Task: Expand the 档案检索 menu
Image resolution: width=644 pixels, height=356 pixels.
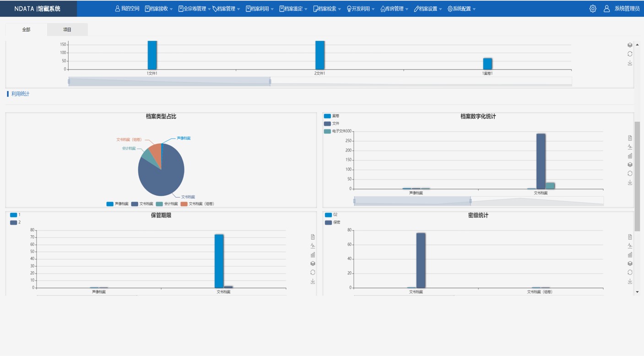Action: click(327, 9)
